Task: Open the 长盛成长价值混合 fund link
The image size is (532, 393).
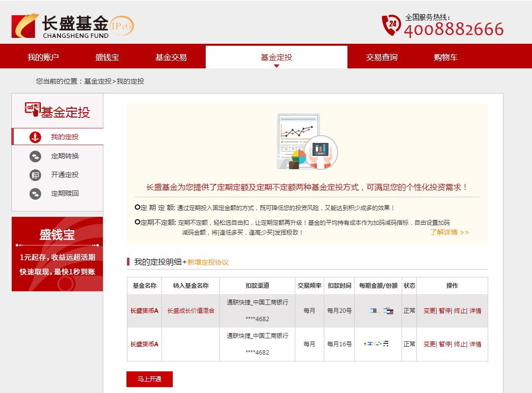Action: (x=191, y=310)
